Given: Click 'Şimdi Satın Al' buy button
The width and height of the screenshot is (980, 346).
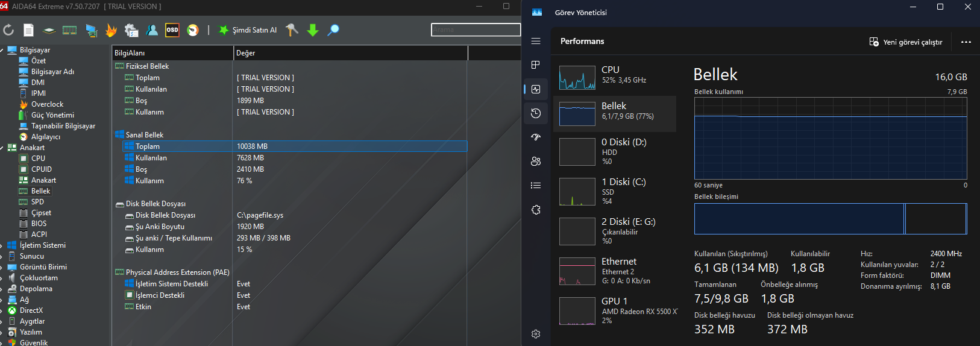Looking at the screenshot, I should (248, 30).
